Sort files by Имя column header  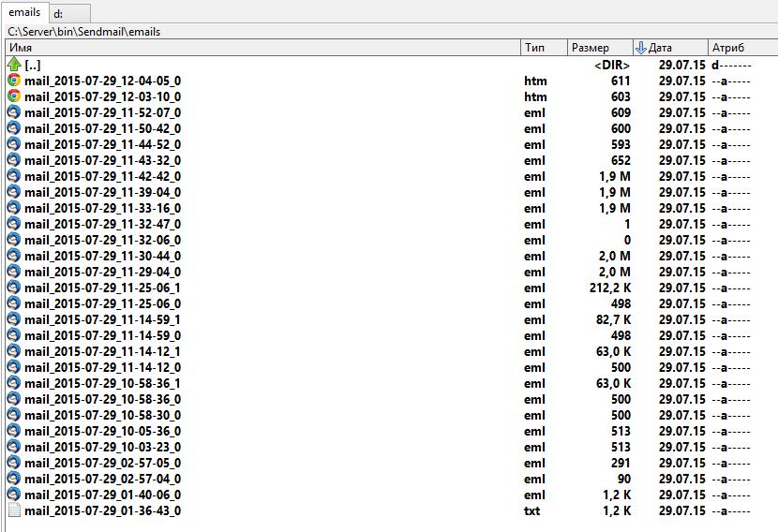click(262, 47)
